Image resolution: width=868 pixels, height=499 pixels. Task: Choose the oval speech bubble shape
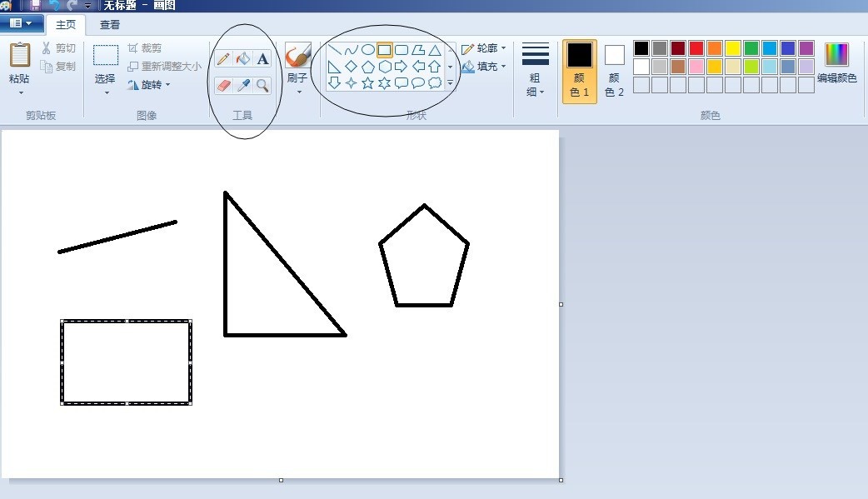417,82
